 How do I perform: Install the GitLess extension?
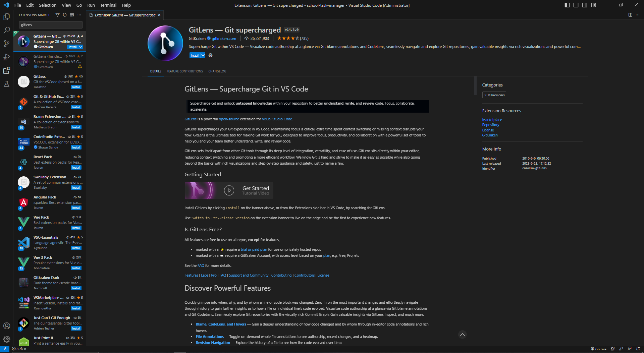click(x=76, y=87)
